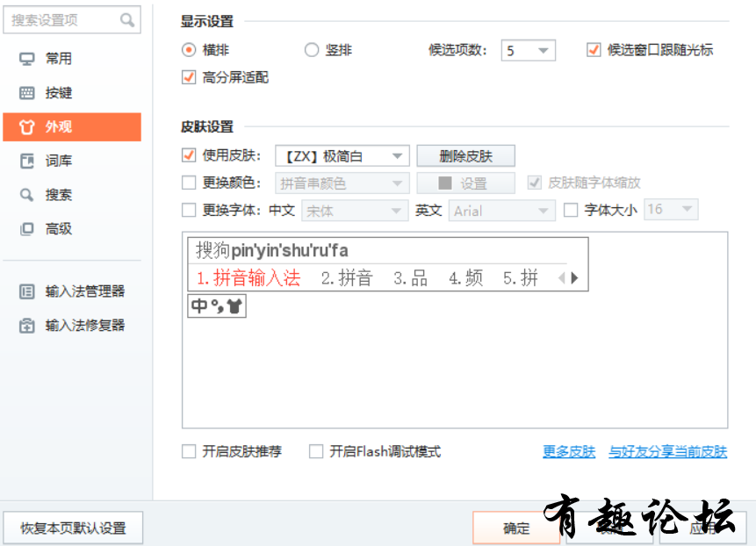Switch to the 高级 advanced tab
This screenshot has width=756, height=546.
pyautogui.click(x=72, y=229)
